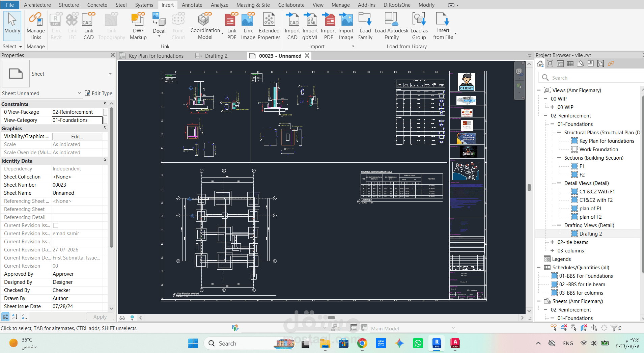Open the Sheet type selector dropdown

pyautogui.click(x=110, y=74)
